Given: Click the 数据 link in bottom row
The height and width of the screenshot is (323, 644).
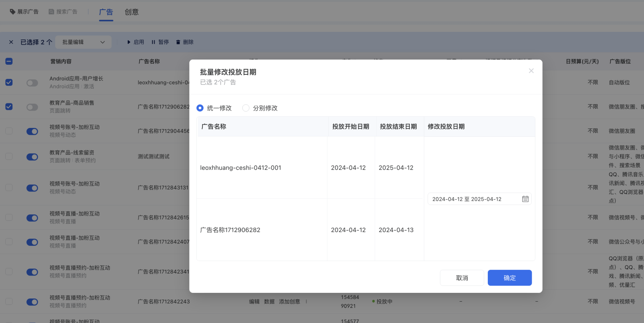Looking at the screenshot, I should point(269,302).
